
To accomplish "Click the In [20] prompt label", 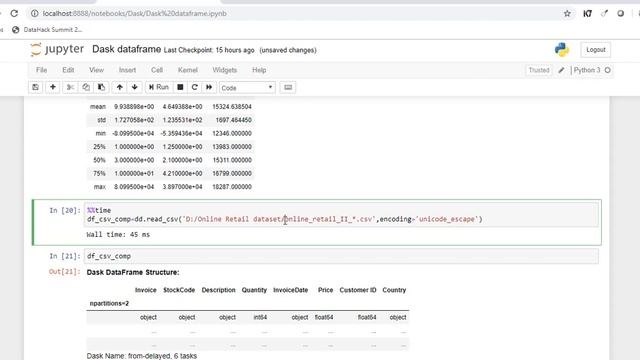I will [65, 210].
